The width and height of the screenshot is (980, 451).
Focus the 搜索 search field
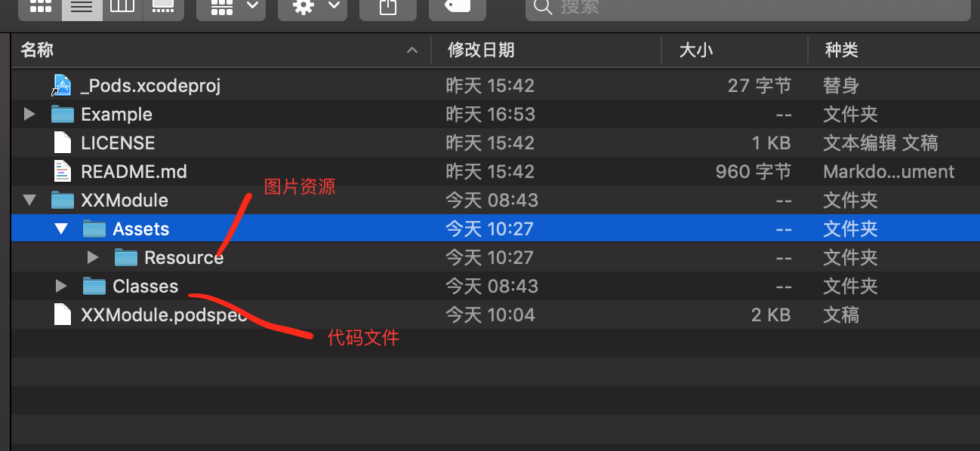click(747, 8)
